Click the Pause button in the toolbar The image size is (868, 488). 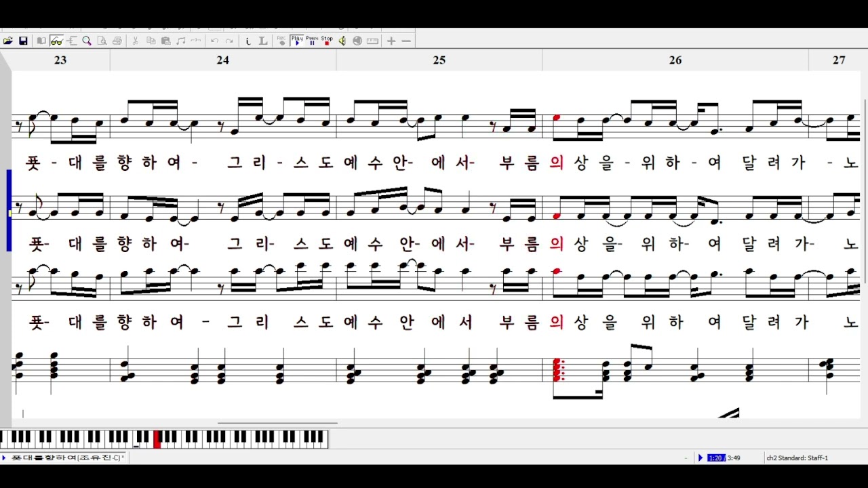(x=312, y=41)
